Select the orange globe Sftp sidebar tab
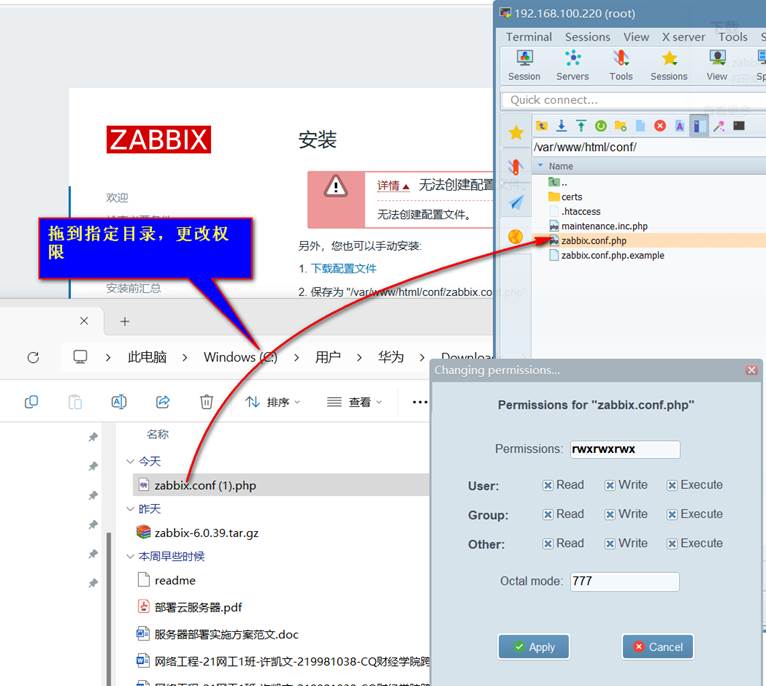This screenshot has width=766, height=686. pos(515,237)
